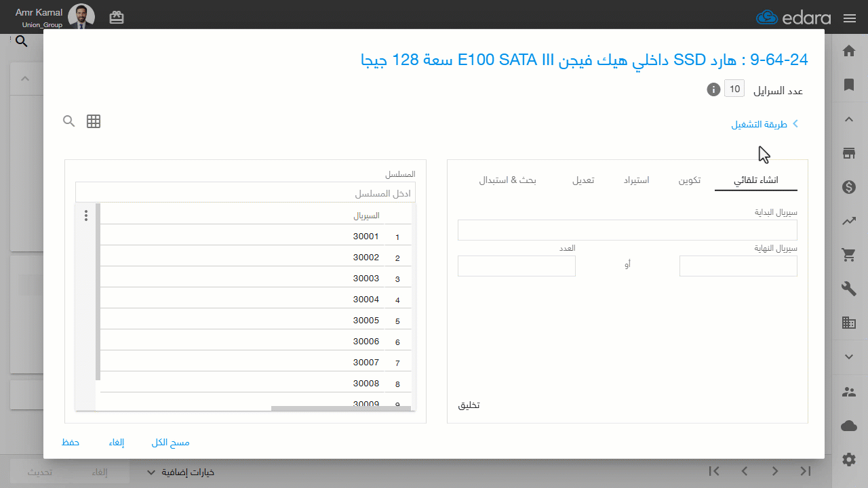The image size is (868, 488).
Task: Open the building company icon
Action: tap(848, 323)
